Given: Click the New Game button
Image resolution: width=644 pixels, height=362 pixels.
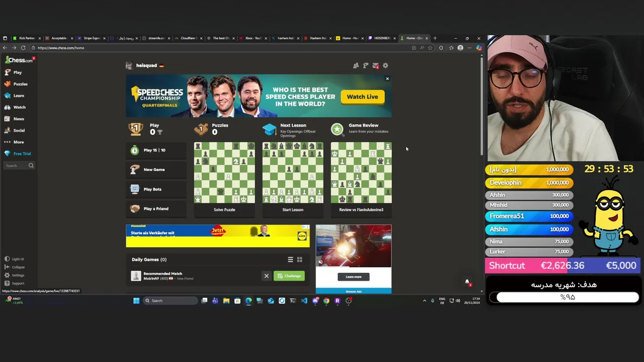Looking at the screenshot, I should point(156,169).
